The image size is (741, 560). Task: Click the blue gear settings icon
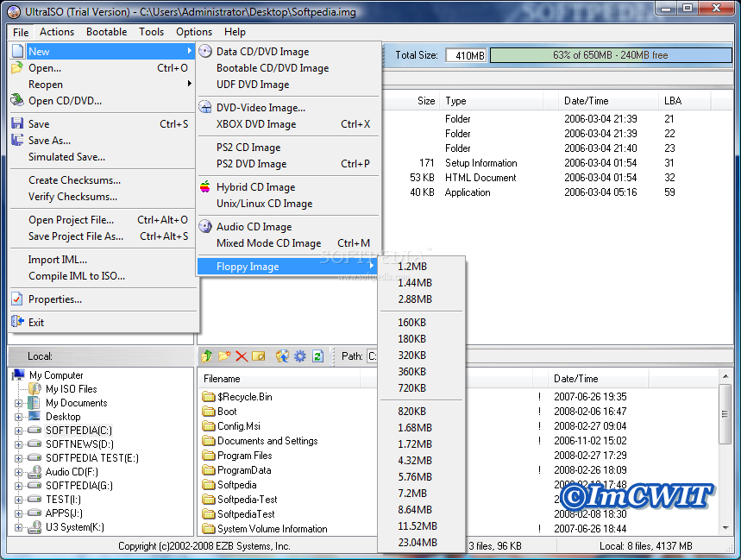[x=300, y=356]
